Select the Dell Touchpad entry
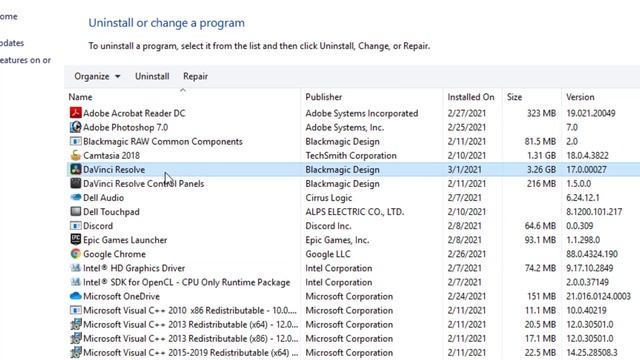The height and width of the screenshot is (360, 640). pyautogui.click(x=111, y=212)
